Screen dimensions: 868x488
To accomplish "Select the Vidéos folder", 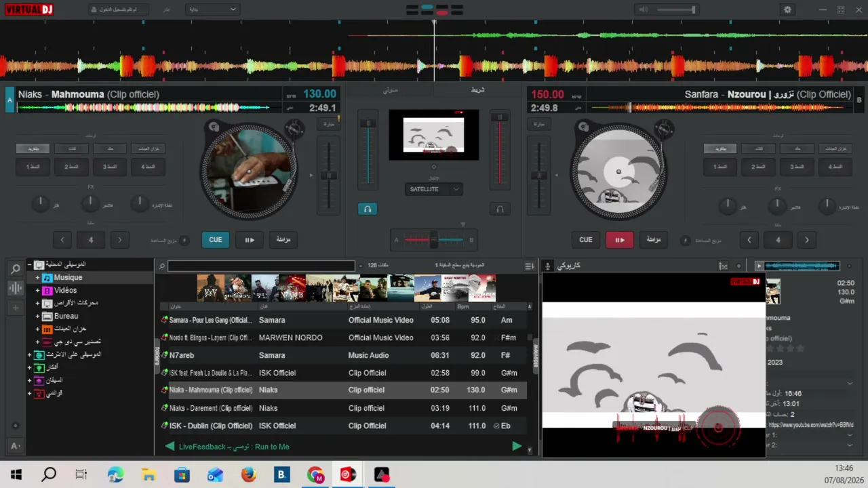I will [65, 291].
